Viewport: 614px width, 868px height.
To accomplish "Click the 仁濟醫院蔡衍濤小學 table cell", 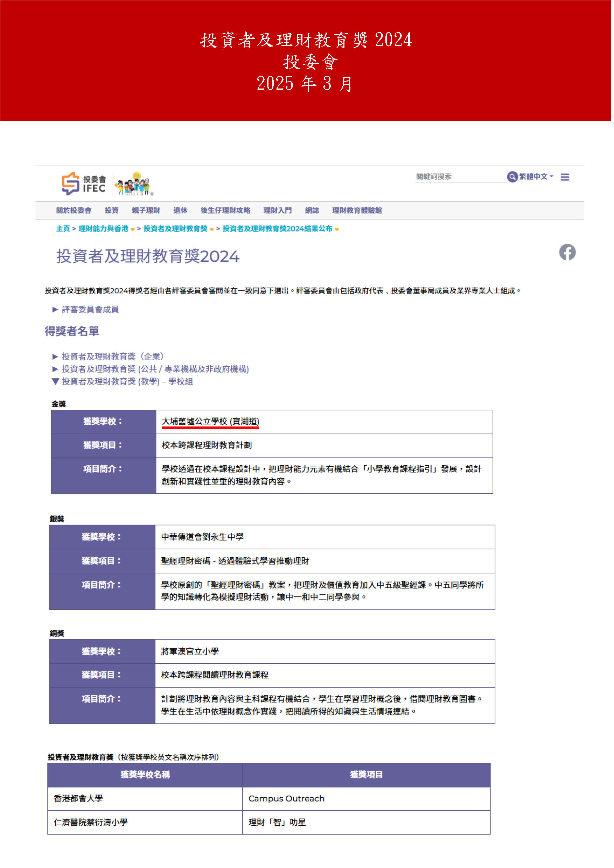I will coord(145,822).
